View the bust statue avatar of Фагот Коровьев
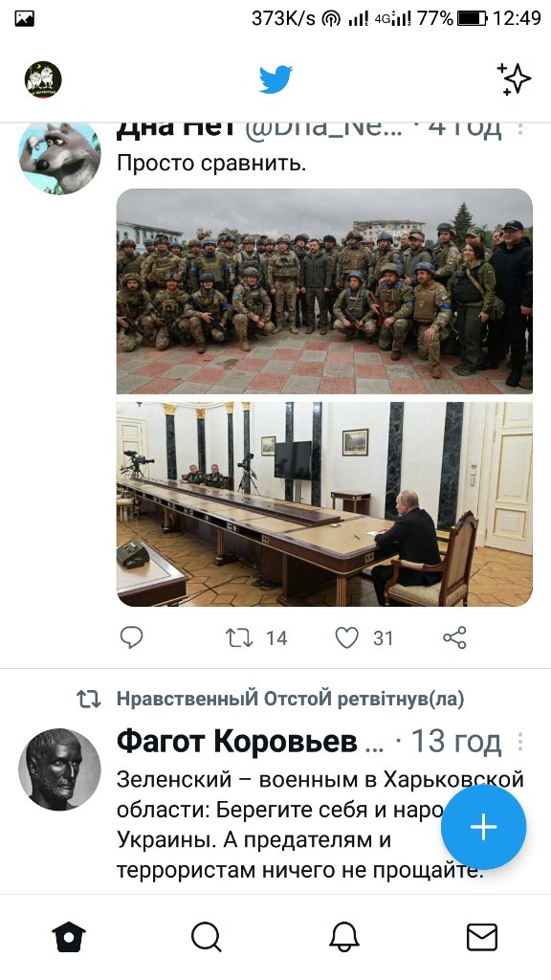 point(59,769)
